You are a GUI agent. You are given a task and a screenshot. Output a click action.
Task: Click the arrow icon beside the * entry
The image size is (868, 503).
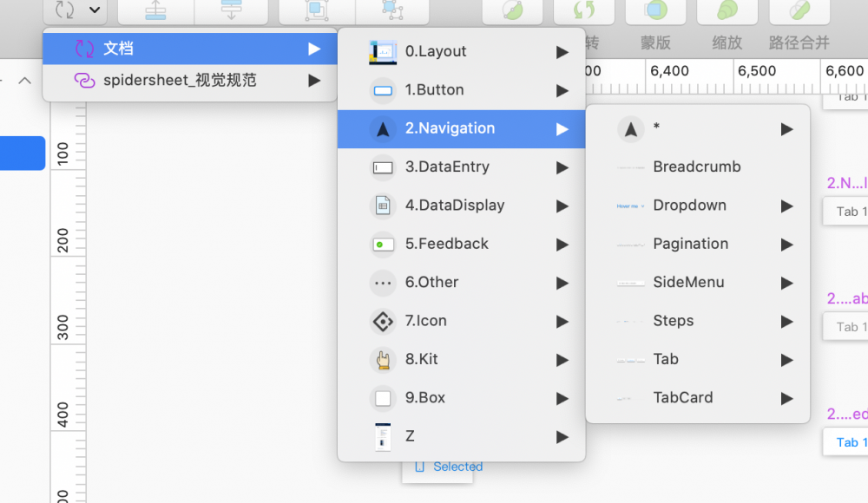(630, 129)
